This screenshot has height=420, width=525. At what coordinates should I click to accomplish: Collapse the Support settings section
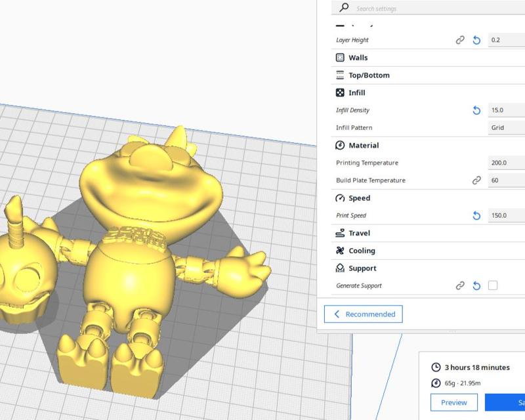[x=429, y=268]
